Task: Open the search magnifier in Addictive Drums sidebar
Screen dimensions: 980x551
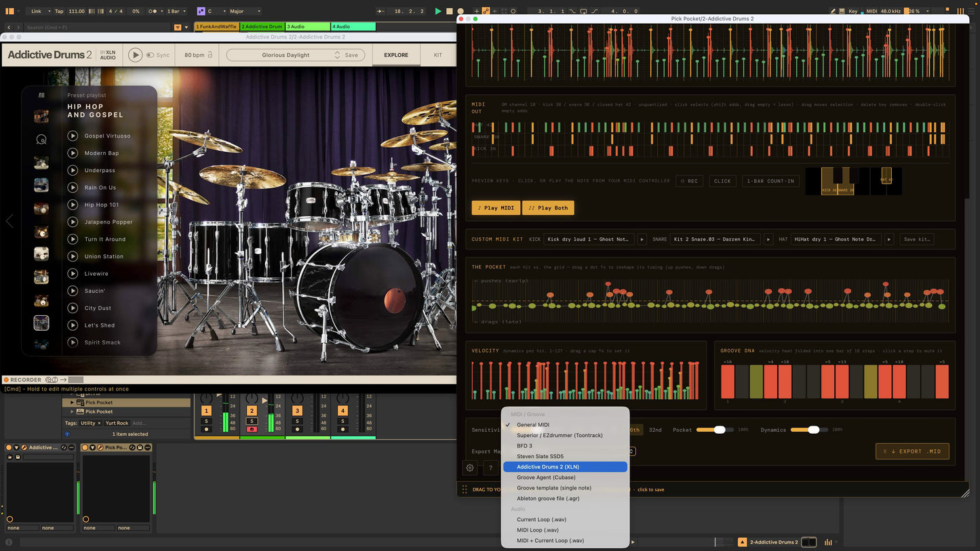Action: tap(41, 140)
